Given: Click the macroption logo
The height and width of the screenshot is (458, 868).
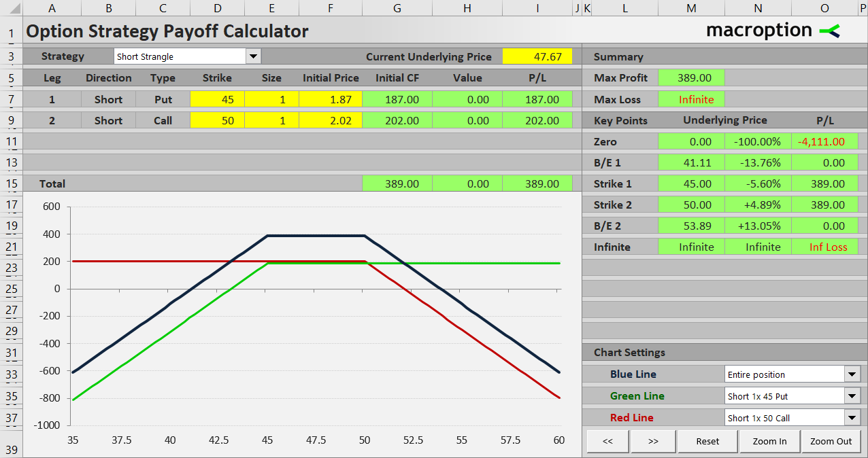Looking at the screenshot, I should 773,31.
